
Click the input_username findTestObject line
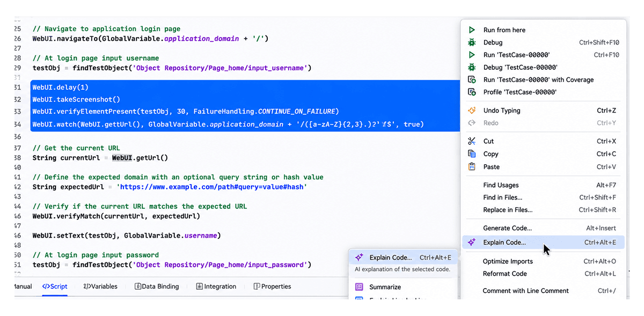(172, 68)
